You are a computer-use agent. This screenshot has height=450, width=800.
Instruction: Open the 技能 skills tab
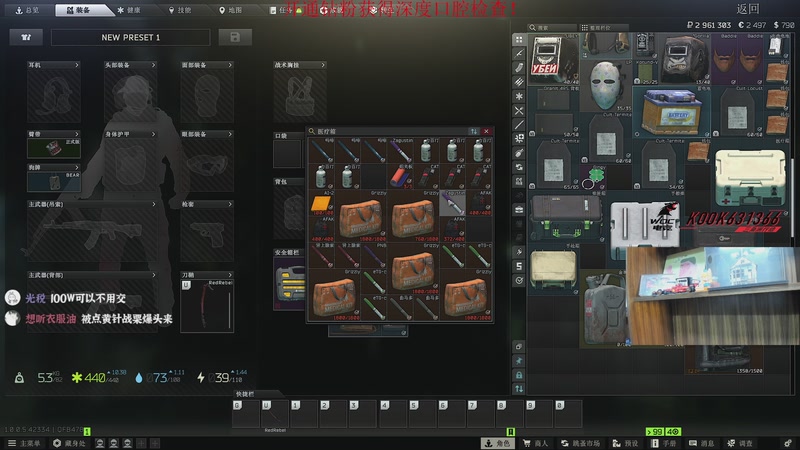click(180, 10)
